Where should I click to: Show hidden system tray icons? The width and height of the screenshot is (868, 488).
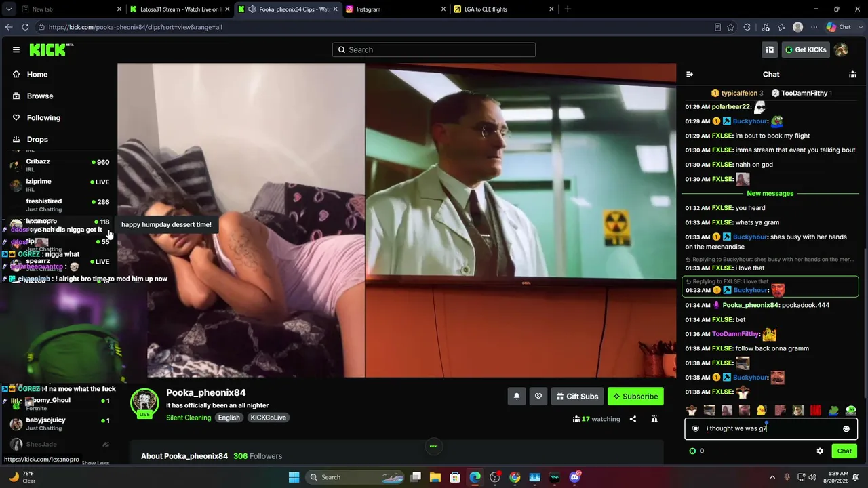772,477
